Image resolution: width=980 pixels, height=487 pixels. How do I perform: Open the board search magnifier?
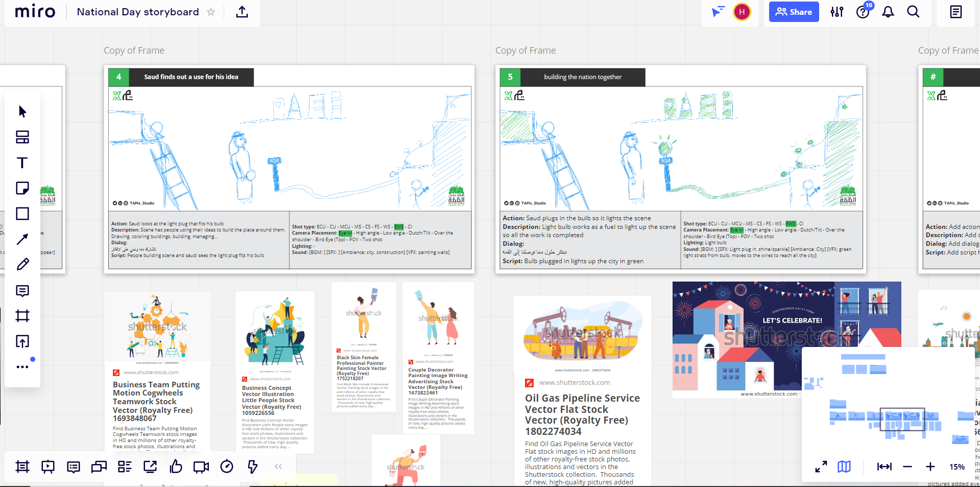(913, 12)
